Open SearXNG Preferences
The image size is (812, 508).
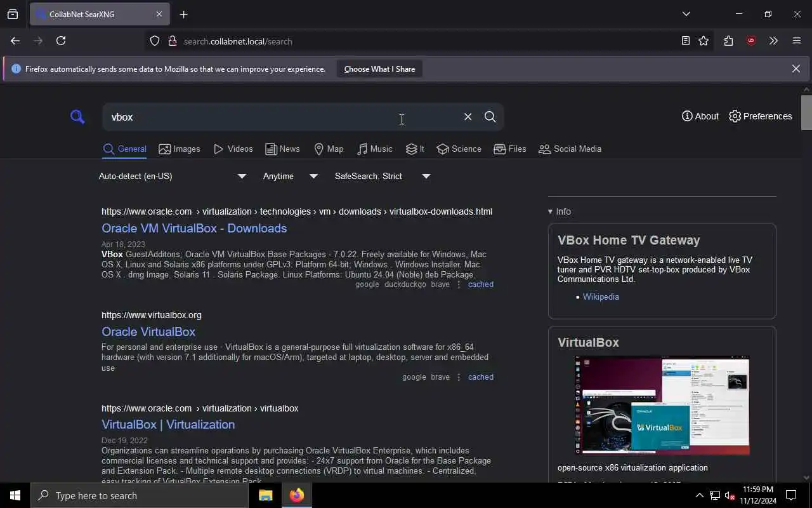click(x=760, y=116)
